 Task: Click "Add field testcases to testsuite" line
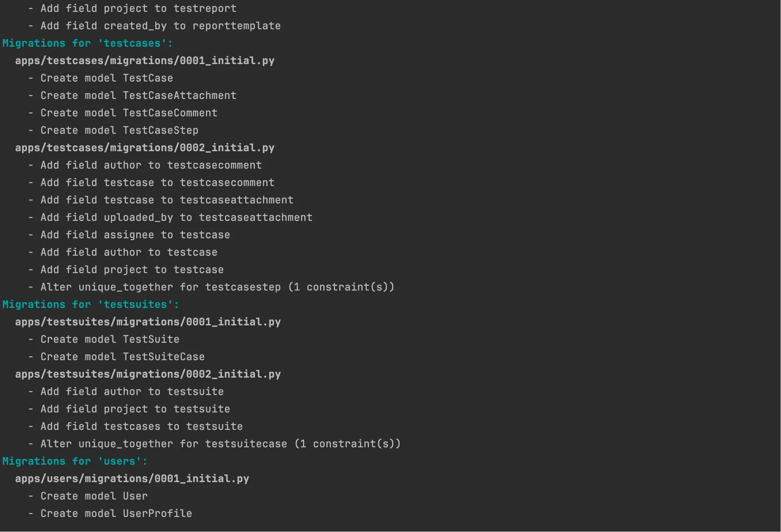[141, 426]
